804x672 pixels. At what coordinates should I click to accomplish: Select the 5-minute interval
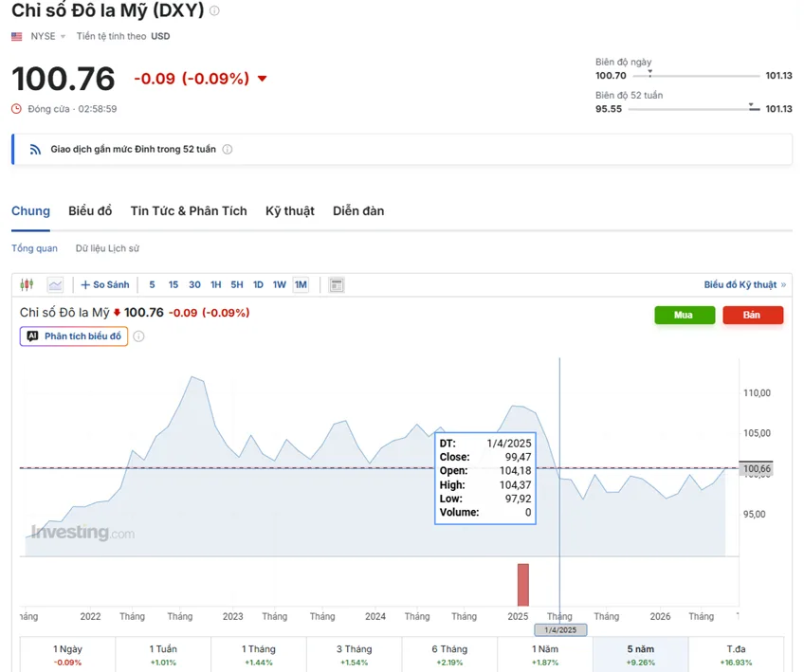pos(152,284)
